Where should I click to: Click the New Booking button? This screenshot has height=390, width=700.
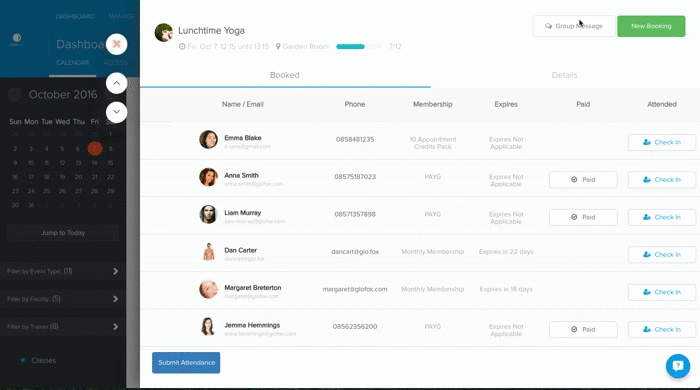651,26
